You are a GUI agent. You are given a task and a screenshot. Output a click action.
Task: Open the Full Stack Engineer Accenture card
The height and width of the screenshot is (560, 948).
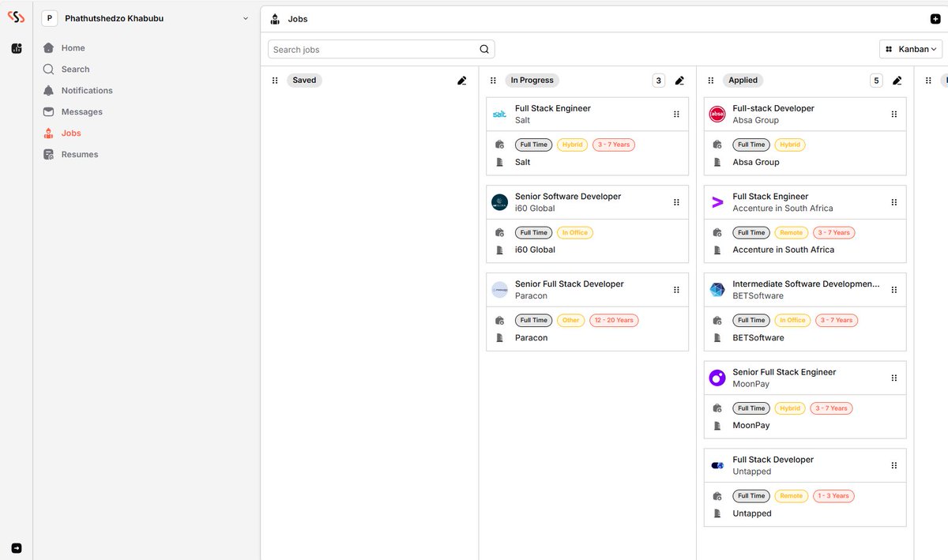805,224
